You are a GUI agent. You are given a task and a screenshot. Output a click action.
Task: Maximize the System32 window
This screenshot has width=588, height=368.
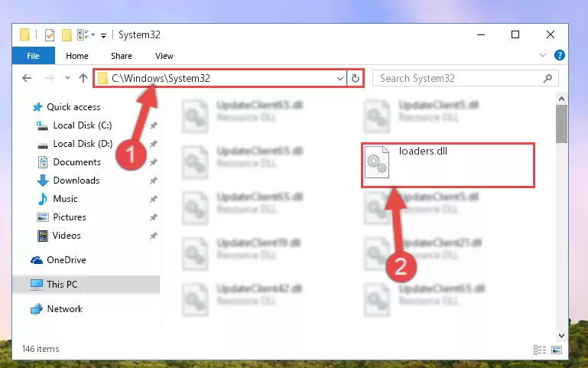pyautogui.click(x=515, y=35)
